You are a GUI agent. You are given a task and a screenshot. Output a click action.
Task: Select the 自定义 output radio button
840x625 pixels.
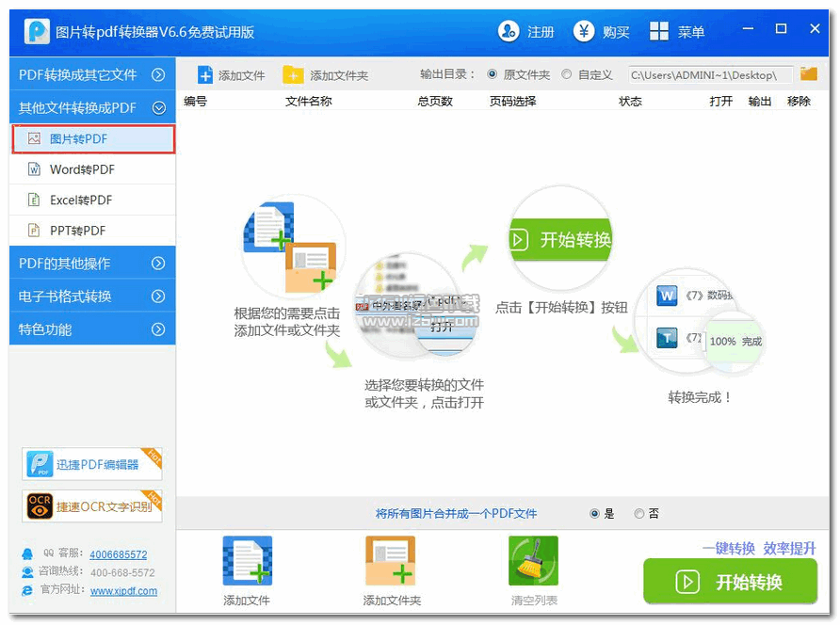[566, 74]
